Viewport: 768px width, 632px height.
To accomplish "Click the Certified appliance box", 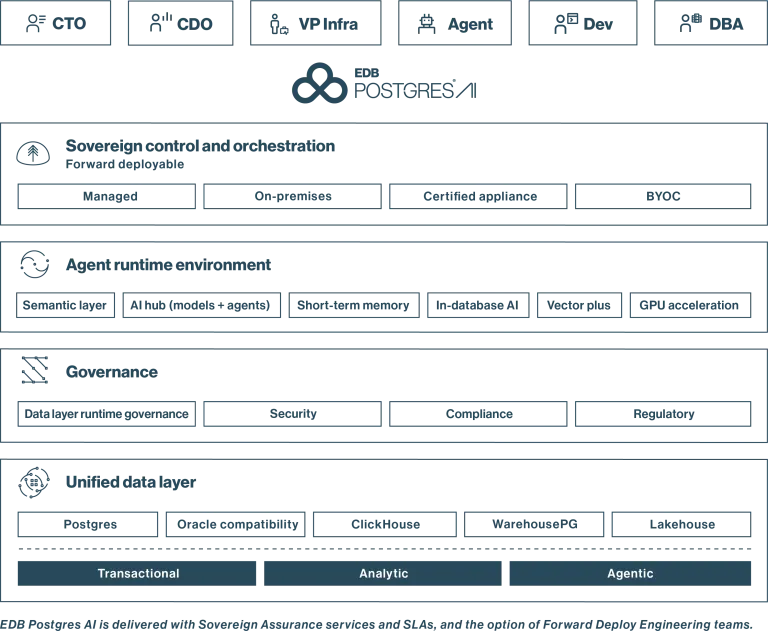I will (x=478, y=196).
